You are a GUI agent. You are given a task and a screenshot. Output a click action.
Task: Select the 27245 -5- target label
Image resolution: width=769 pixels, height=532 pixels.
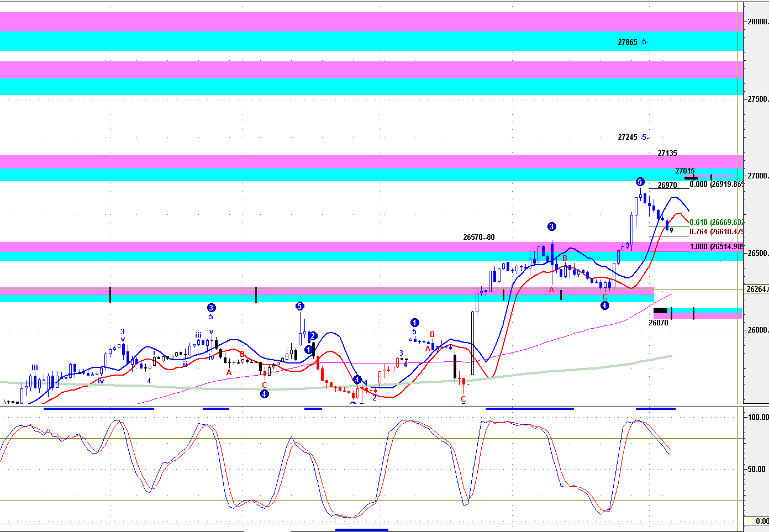pyautogui.click(x=633, y=137)
